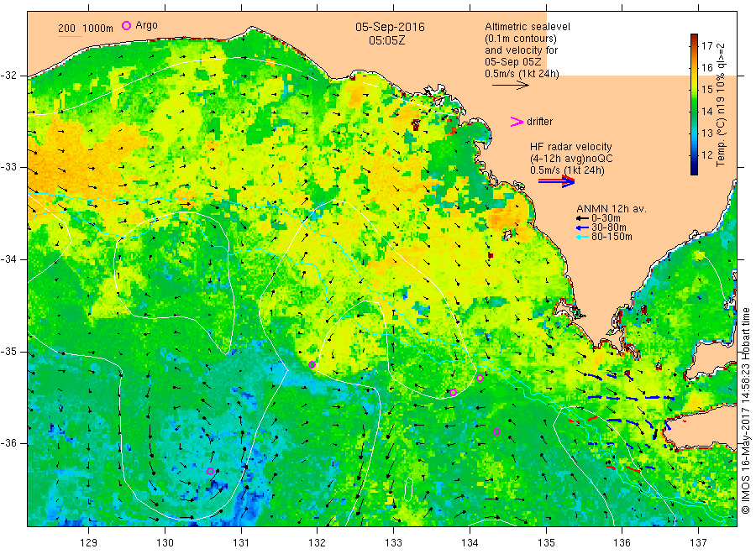
Task: Click the 'Altimetric sealevel' legend text
Action: pyautogui.click(x=528, y=27)
